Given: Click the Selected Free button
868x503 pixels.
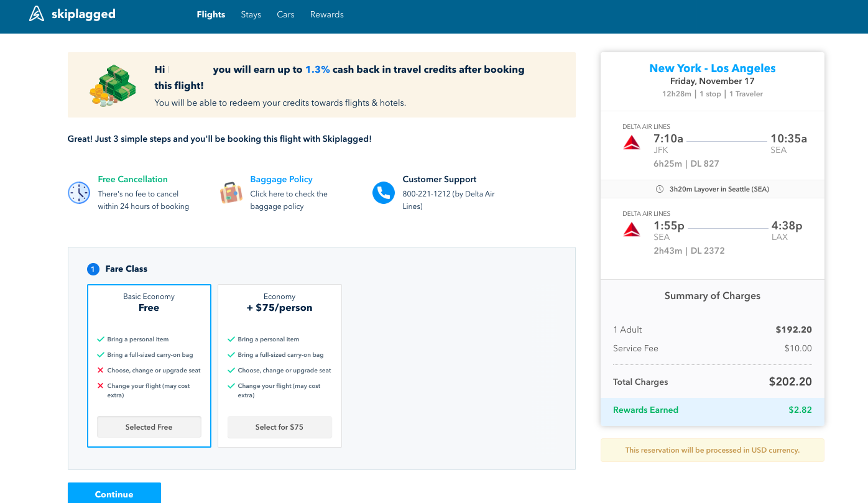Looking at the screenshot, I should tap(149, 427).
